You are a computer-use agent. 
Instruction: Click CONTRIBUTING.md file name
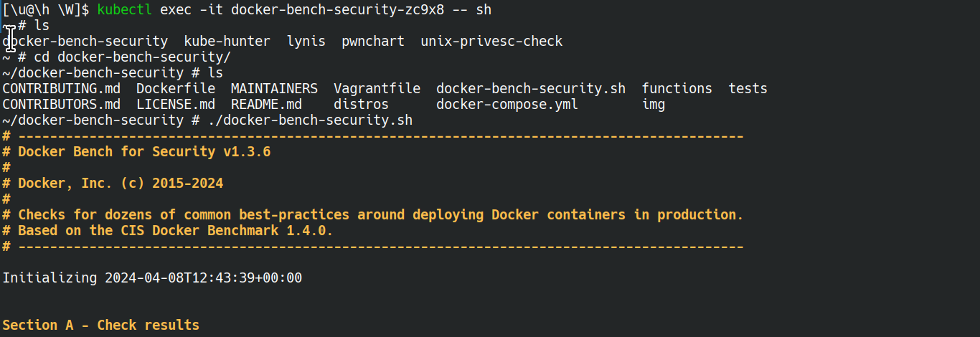click(62, 89)
